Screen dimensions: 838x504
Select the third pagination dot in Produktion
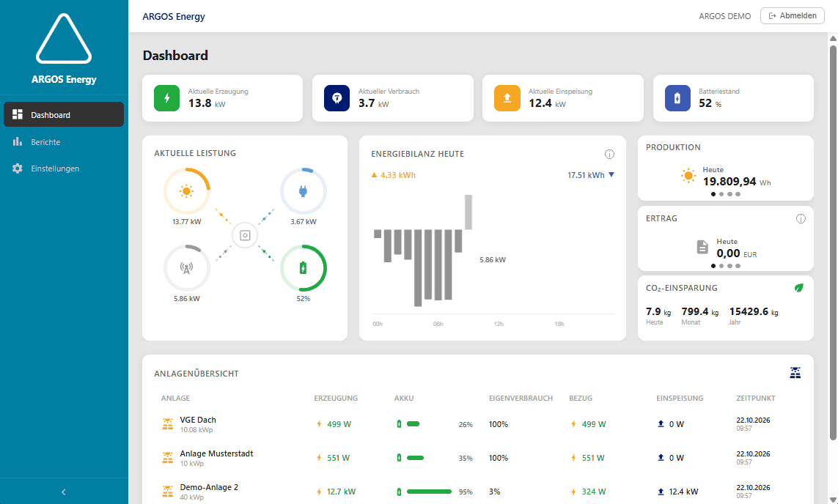(729, 194)
